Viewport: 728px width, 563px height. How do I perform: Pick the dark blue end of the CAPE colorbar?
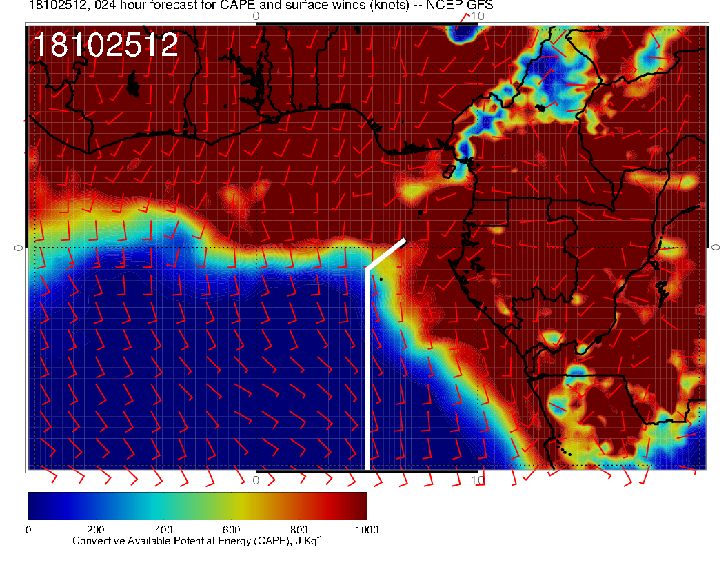click(36, 506)
